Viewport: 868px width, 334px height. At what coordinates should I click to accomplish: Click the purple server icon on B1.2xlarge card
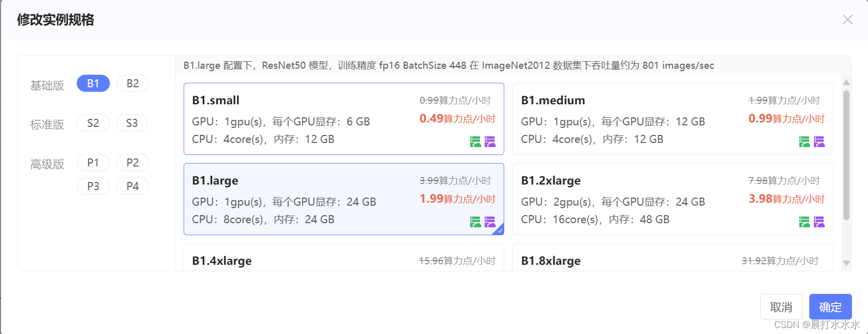(819, 222)
